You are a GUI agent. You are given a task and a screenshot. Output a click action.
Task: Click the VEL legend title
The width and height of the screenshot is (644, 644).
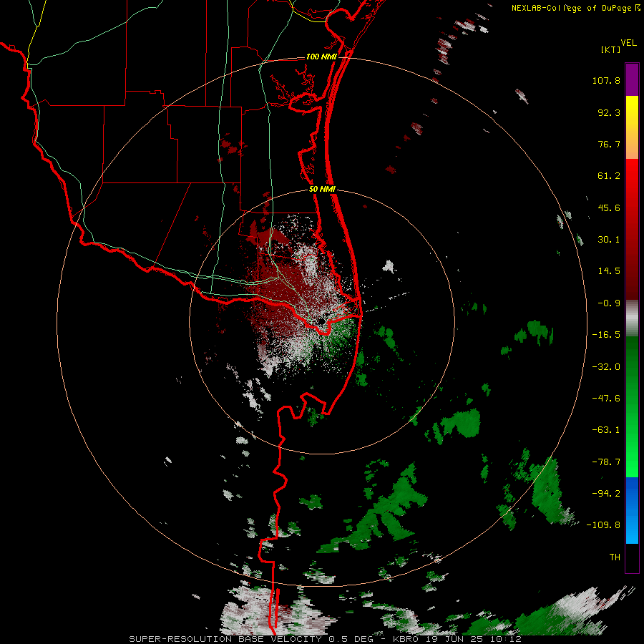[628, 42]
